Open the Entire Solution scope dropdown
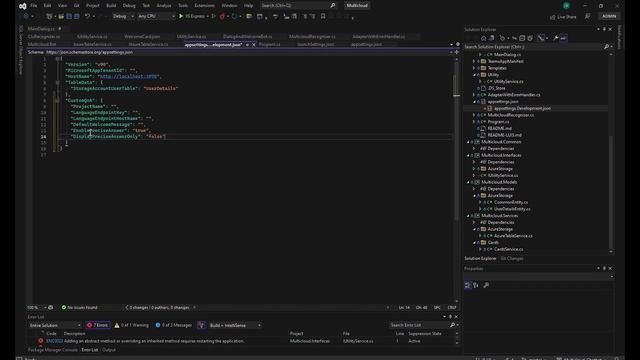This screenshot has width=640, height=360. (55, 325)
